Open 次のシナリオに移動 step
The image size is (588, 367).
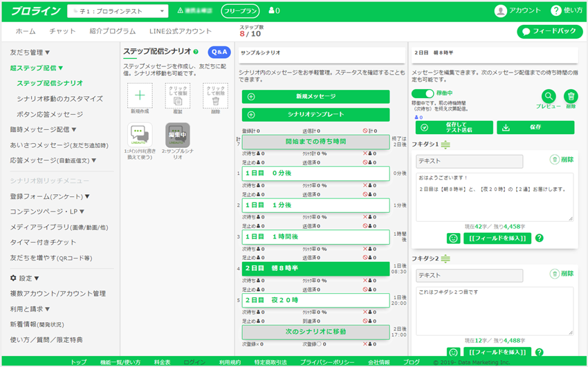(x=315, y=332)
